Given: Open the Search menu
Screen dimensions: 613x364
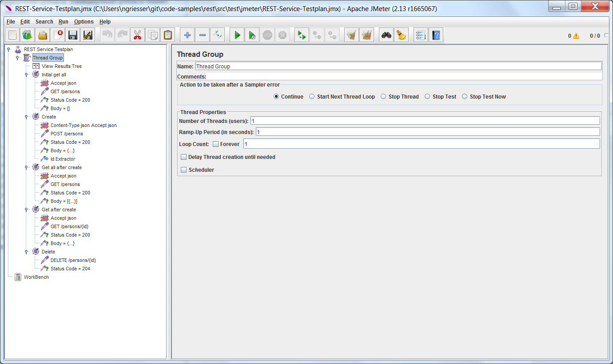Looking at the screenshot, I should click(44, 21).
